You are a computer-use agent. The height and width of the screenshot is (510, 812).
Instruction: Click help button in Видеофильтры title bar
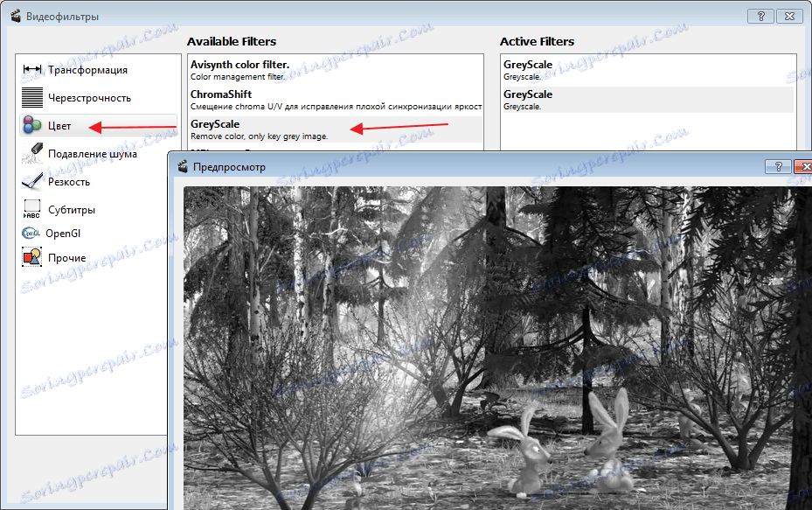tap(760, 16)
